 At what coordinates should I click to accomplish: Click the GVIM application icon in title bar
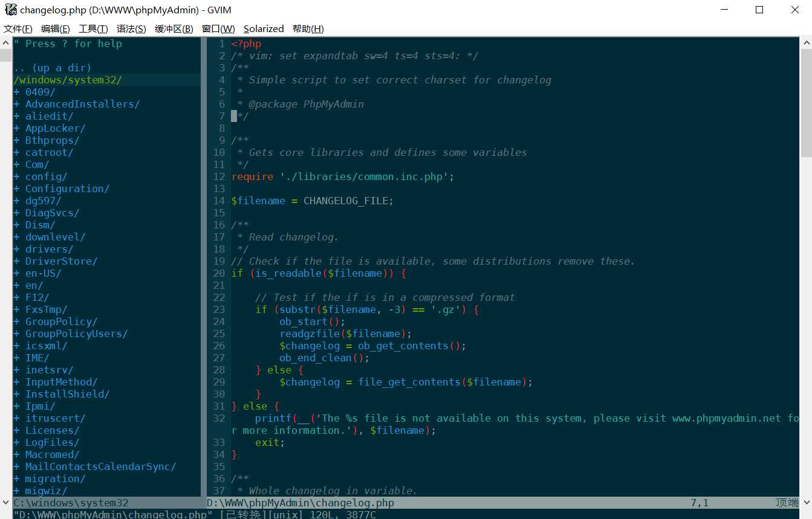click(11, 10)
